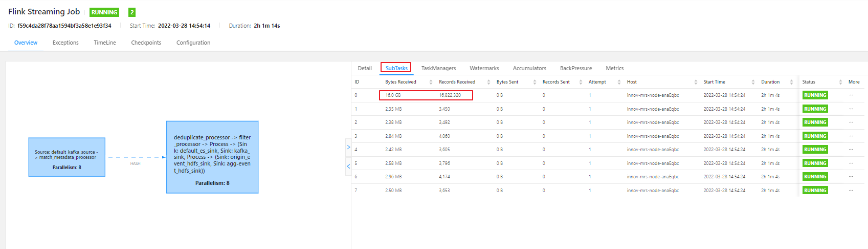Open the Checkpoints tab

pyautogui.click(x=146, y=43)
